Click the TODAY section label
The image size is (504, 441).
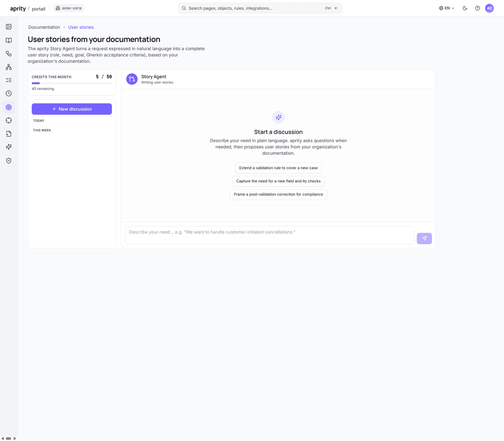(39, 121)
